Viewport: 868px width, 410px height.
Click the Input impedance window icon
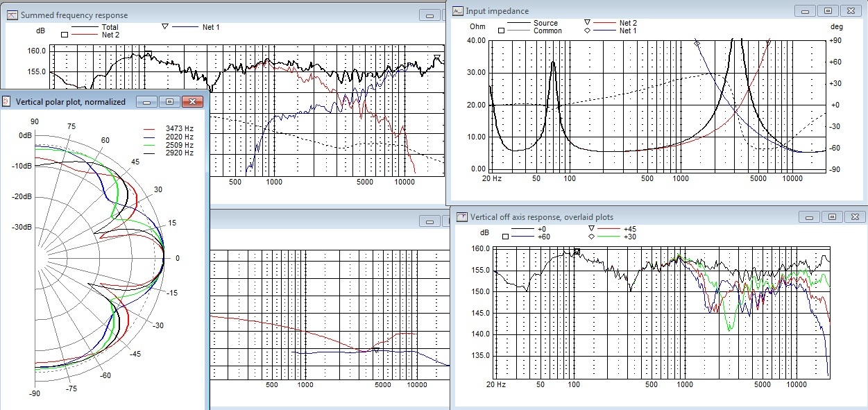[458, 11]
